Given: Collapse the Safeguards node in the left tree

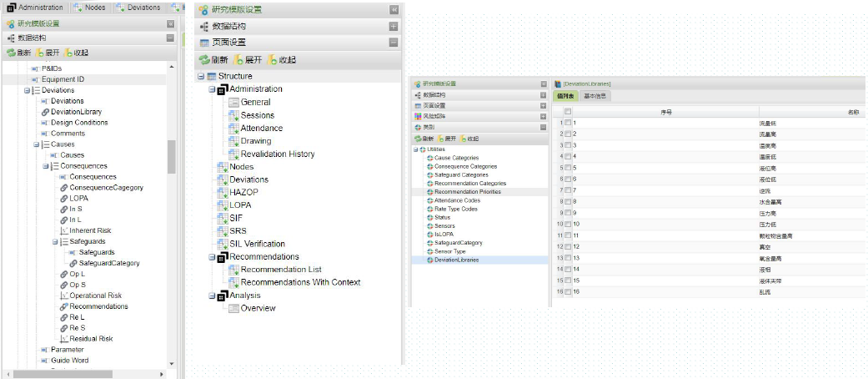Looking at the screenshot, I should (55, 241).
